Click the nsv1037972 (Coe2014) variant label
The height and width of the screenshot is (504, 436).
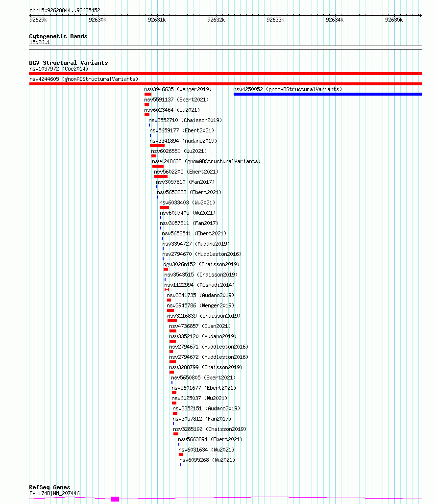59,69
